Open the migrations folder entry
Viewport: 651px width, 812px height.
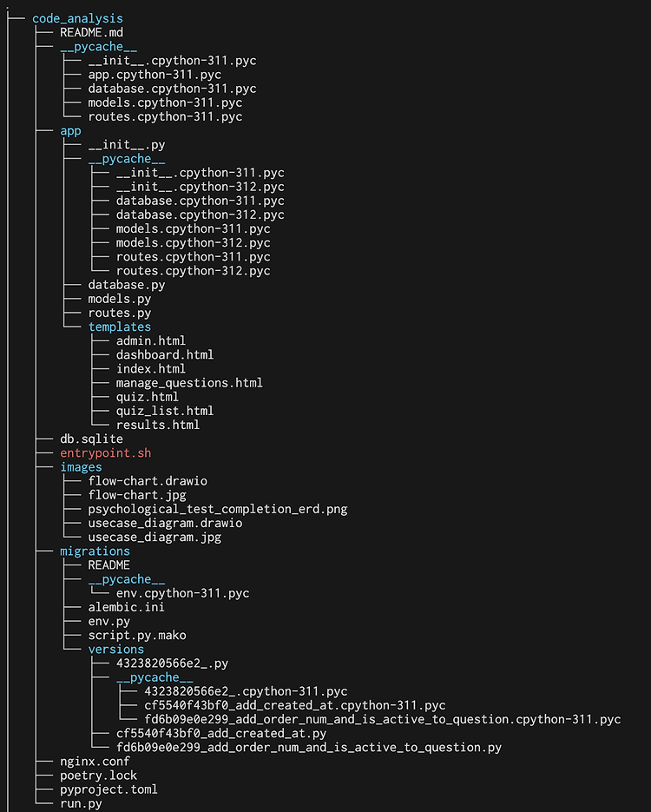[x=95, y=551]
